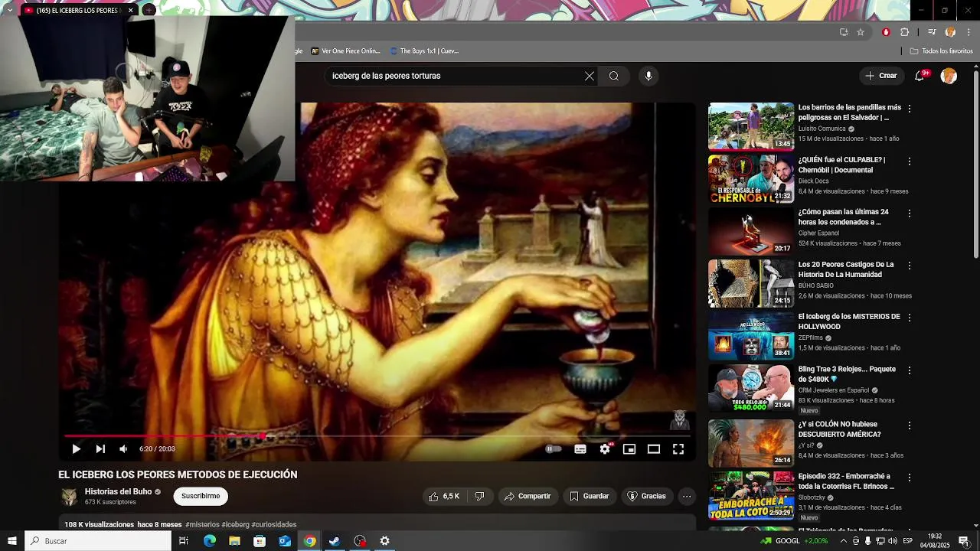The height and width of the screenshot is (551, 980).
Task: Open options for Iceberg de MISTERIOS DE HOLLYWOOD
Action: click(910, 318)
